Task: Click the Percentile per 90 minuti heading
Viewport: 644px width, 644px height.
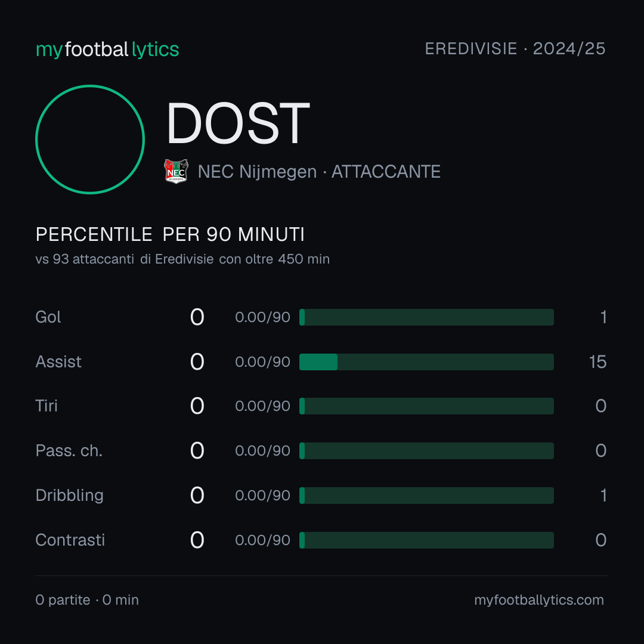Action: [170, 234]
